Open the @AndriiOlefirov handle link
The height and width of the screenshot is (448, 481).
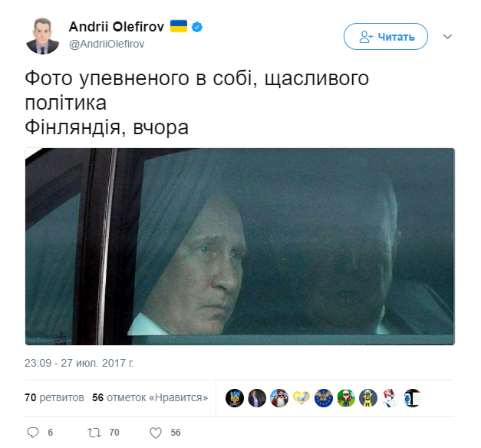click(107, 44)
